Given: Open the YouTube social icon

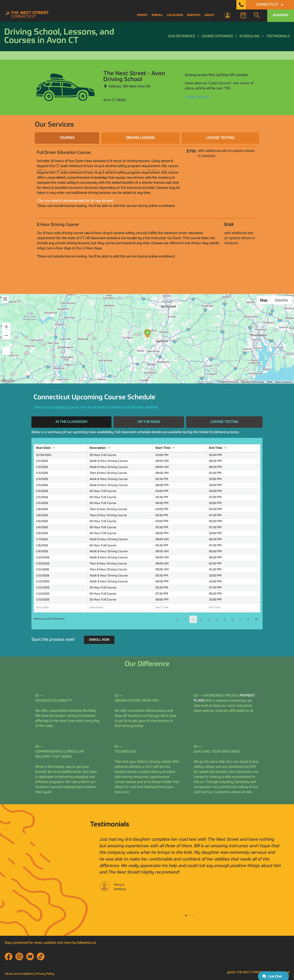Looking at the screenshot, I should pyautogui.click(x=30, y=956).
